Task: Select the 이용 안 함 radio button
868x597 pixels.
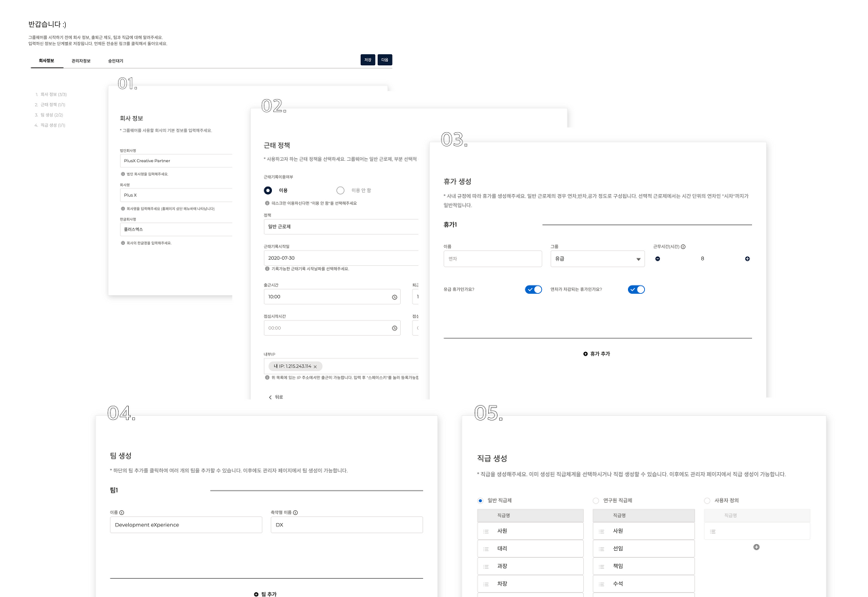Action: (x=340, y=191)
